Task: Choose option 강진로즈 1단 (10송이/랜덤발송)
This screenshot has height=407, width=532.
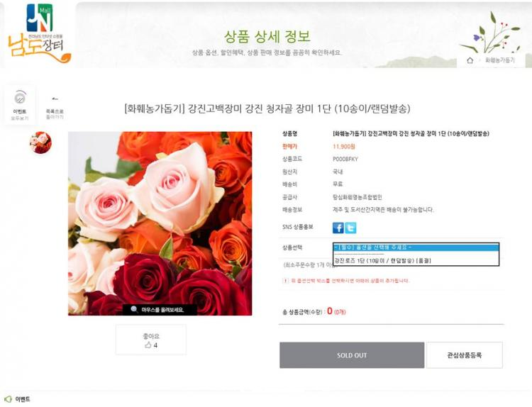Action: tap(383, 261)
